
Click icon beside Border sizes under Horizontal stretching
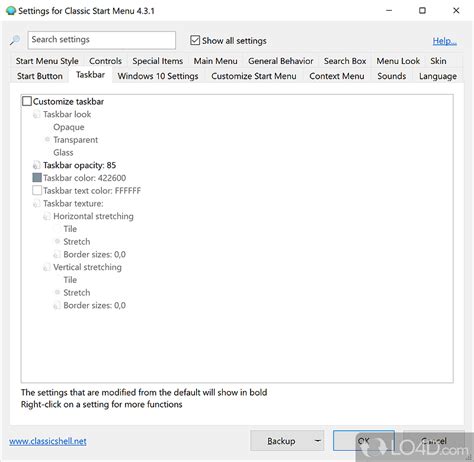[57, 255]
